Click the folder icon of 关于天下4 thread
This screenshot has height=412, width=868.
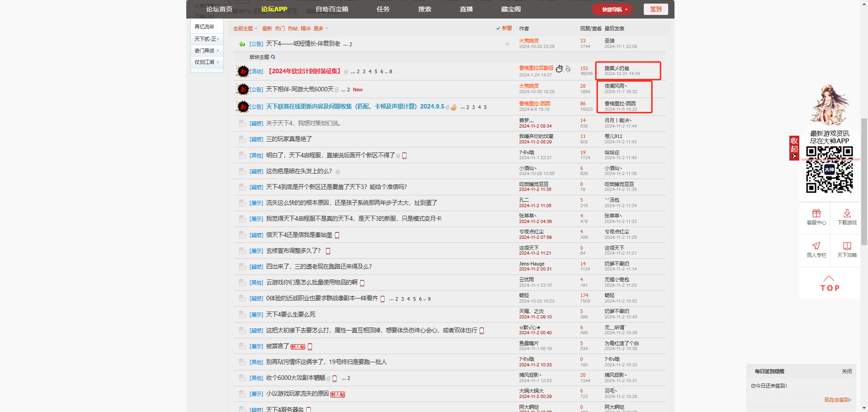tap(242, 123)
